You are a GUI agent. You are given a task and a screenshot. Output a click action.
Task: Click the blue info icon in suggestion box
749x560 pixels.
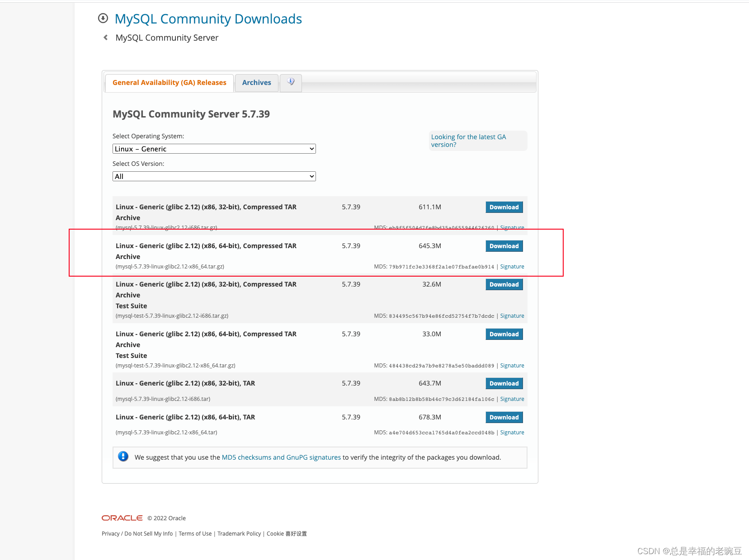point(123,456)
